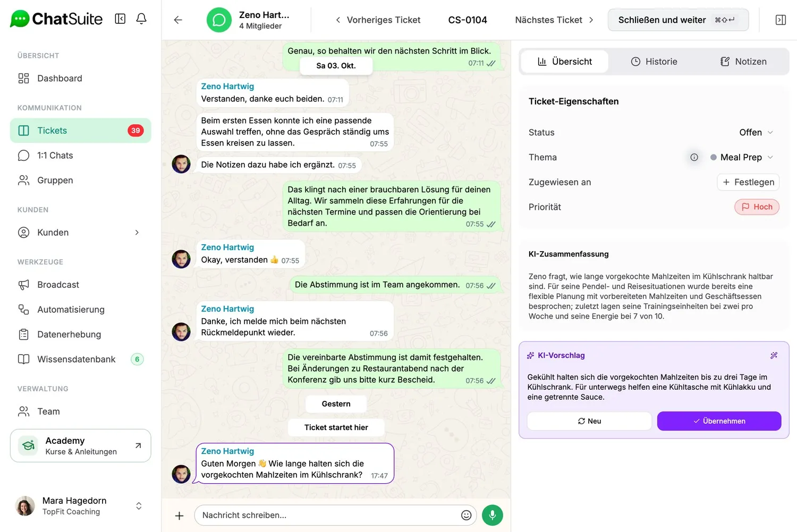Open Dashboard from the sidebar

(x=81, y=79)
